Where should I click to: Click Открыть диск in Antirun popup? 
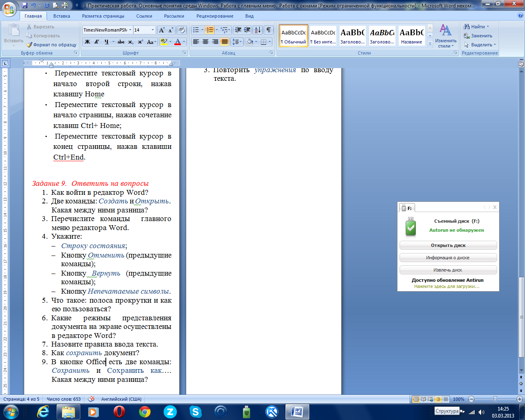click(448, 245)
